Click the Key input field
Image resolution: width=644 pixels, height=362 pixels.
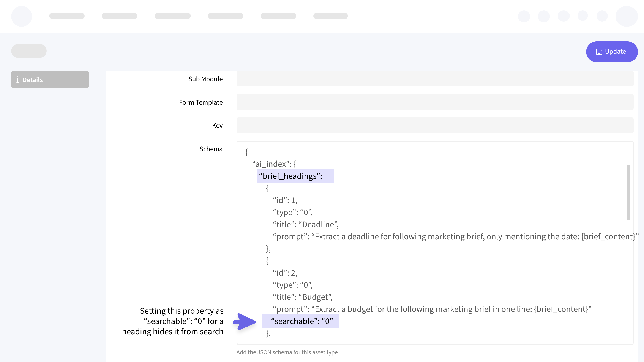coord(435,125)
